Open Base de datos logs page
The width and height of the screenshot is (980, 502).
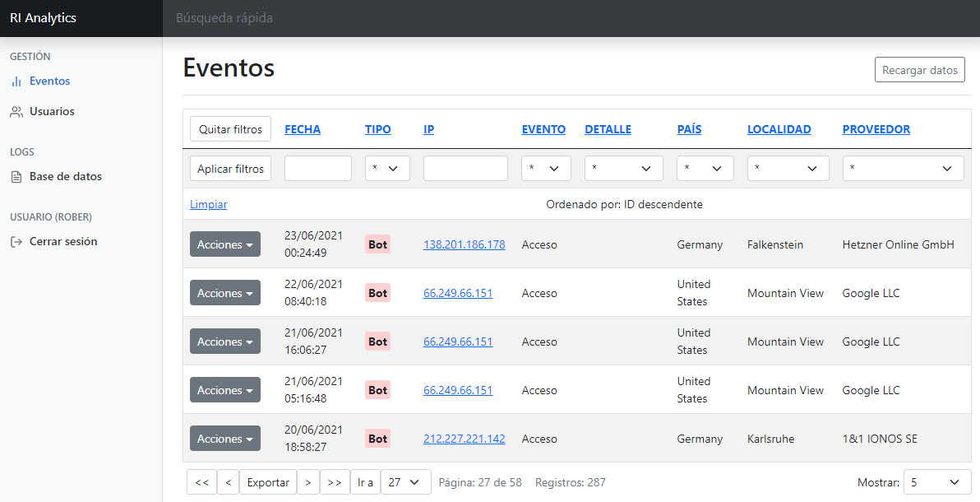(66, 176)
